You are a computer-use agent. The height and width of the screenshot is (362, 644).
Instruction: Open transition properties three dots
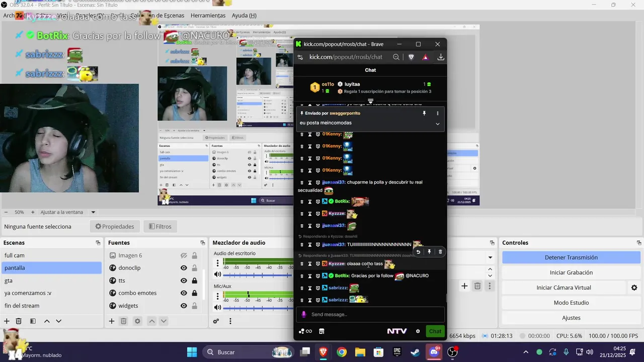[490, 286]
